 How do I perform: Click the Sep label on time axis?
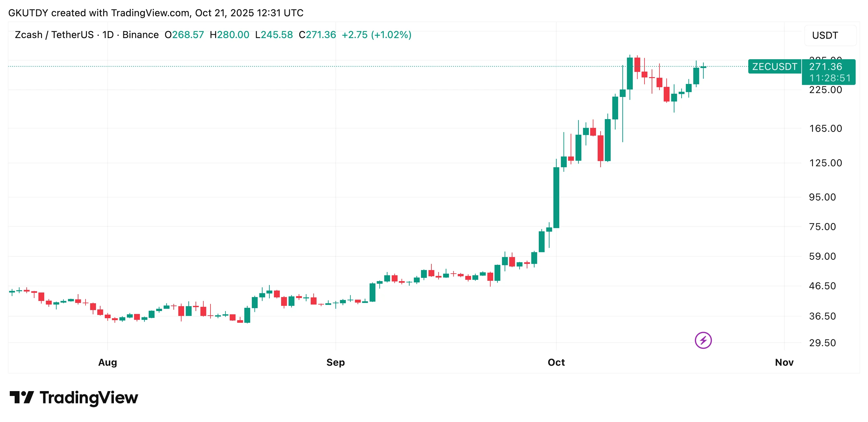[335, 362]
